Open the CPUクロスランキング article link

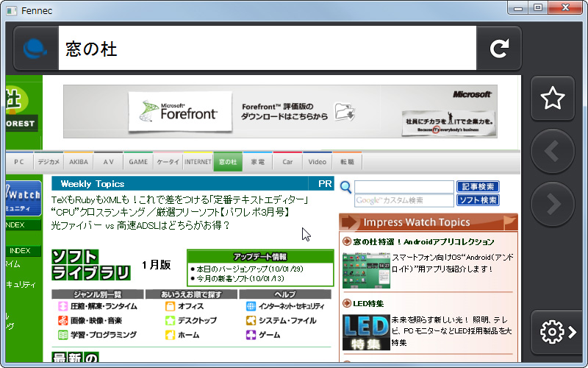click(x=171, y=213)
